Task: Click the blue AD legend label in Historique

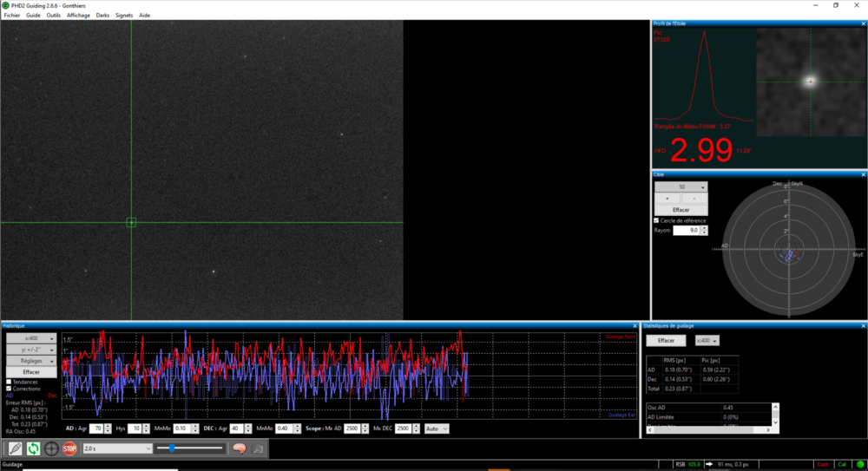Action: [x=10, y=396]
